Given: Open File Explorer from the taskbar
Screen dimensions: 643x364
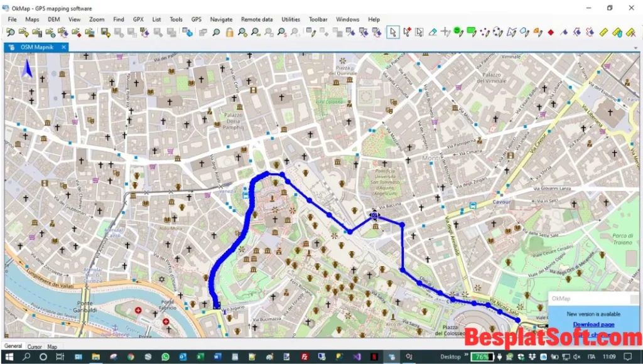Looking at the screenshot, I should pyautogui.click(x=95, y=356).
